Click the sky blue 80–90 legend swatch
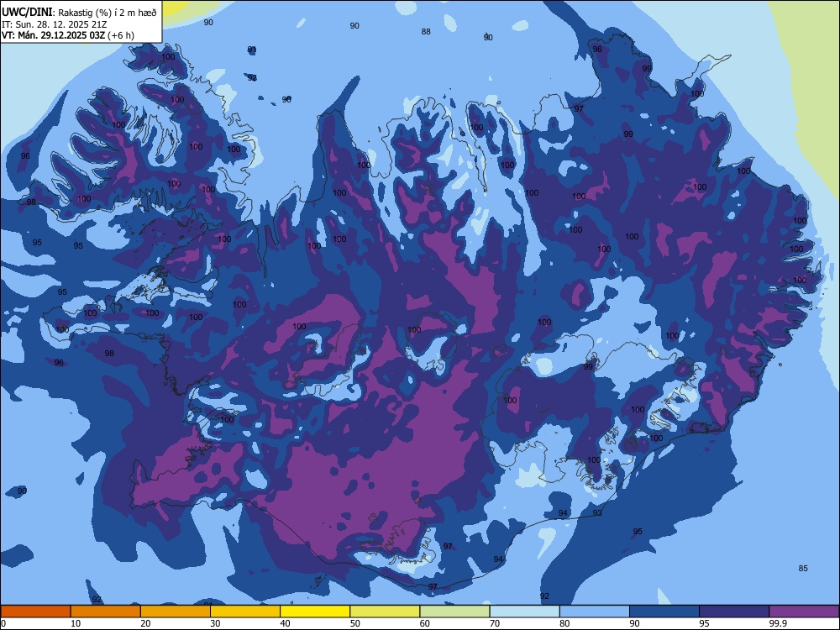Screen dimensions: 840x630 pyautogui.click(x=595, y=612)
